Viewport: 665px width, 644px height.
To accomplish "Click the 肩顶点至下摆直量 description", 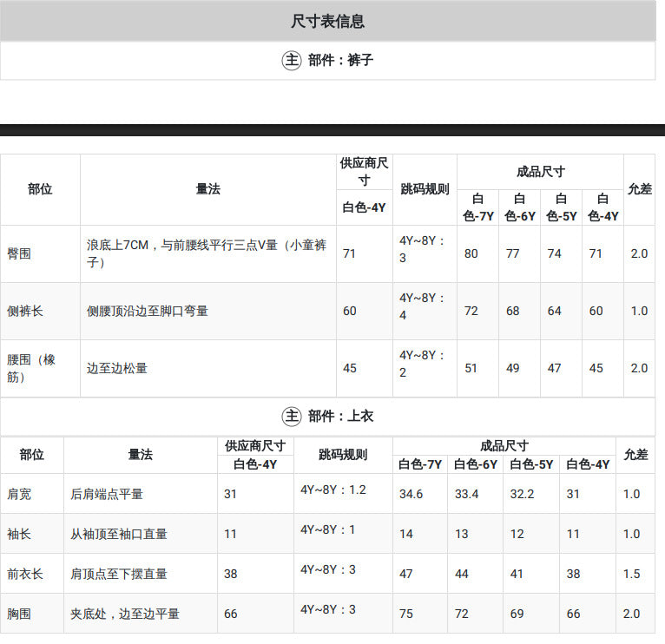I will pos(119,574).
